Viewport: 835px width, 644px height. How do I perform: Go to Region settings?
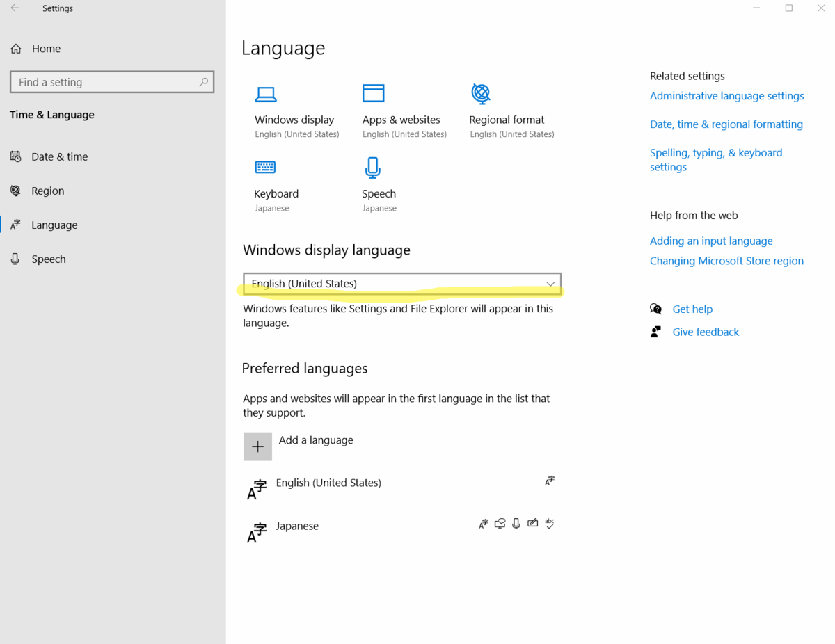47,191
